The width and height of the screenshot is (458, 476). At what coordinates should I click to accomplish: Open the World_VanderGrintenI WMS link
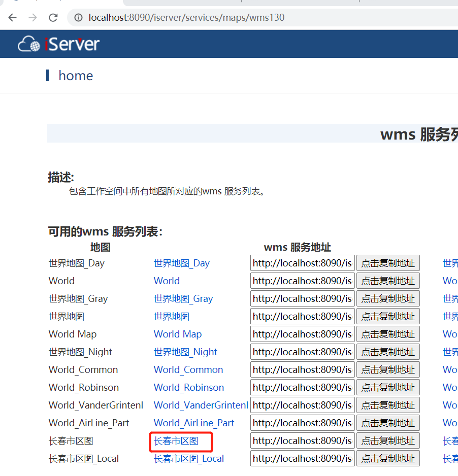click(201, 405)
